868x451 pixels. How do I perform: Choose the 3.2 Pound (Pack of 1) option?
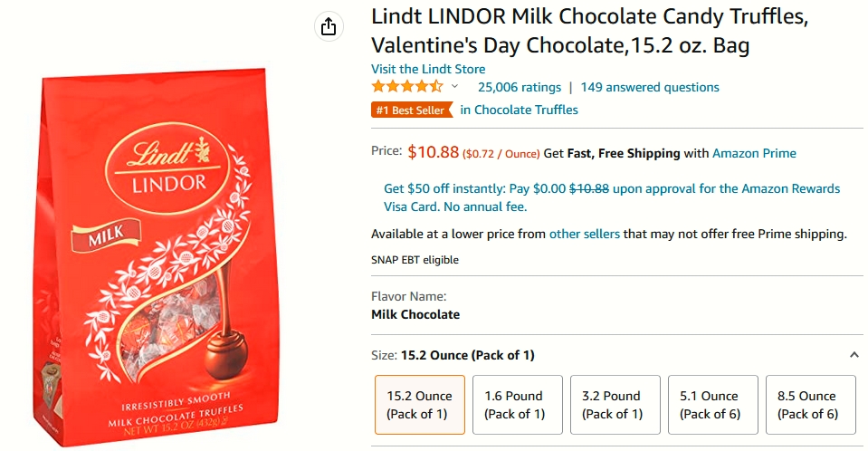pos(615,405)
